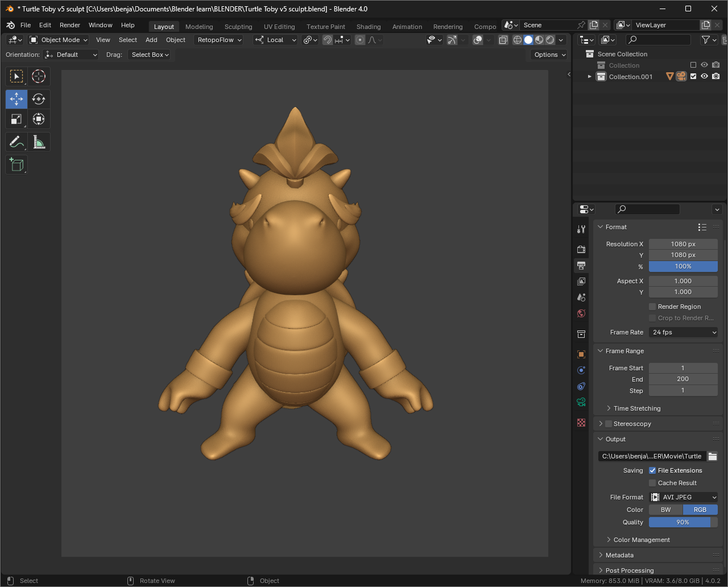Open the Render properties tab

[x=581, y=249]
